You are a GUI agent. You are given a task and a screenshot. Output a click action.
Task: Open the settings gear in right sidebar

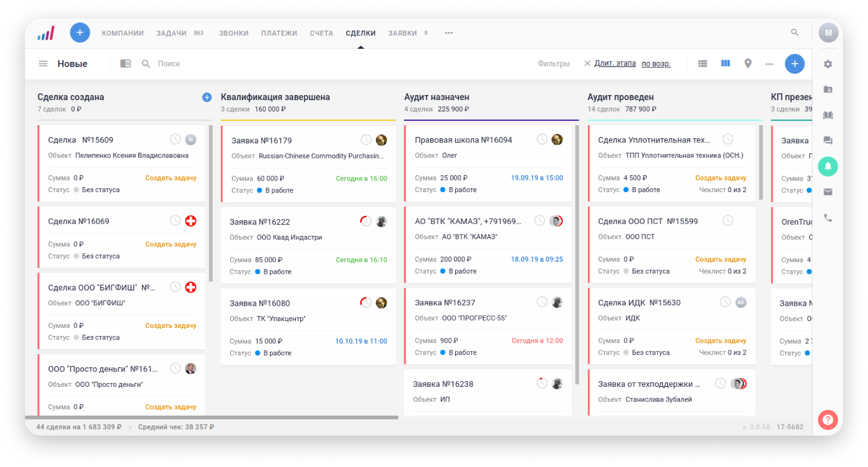click(x=828, y=64)
